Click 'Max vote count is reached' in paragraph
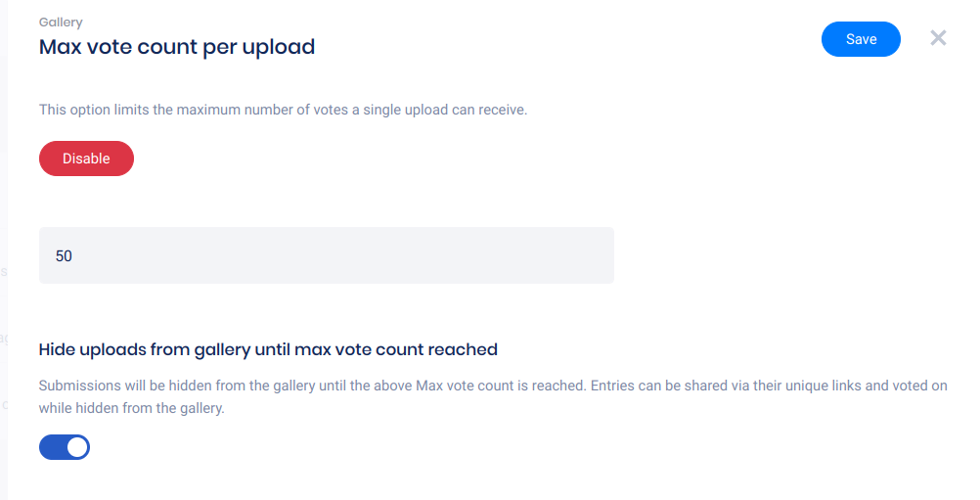The height and width of the screenshot is (500, 980). pyautogui.click(x=501, y=386)
